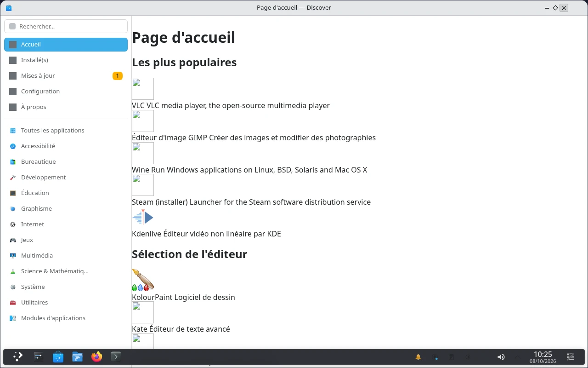Open the volume tray icon
The width and height of the screenshot is (588, 368).
coord(501,357)
